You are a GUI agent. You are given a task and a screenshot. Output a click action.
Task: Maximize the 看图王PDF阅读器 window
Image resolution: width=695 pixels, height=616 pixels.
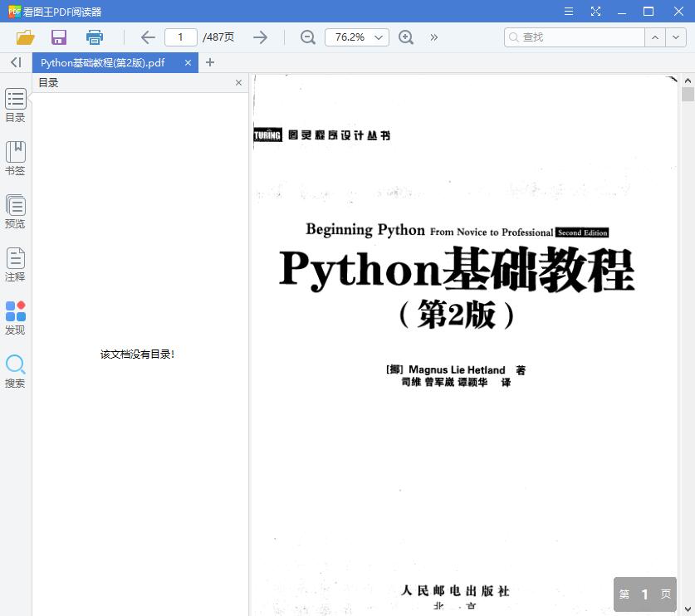point(649,12)
